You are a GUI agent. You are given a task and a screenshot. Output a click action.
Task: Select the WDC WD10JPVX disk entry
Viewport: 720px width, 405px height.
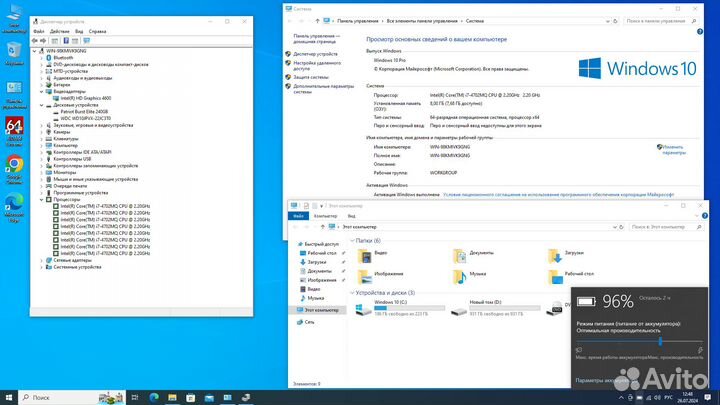(85, 118)
